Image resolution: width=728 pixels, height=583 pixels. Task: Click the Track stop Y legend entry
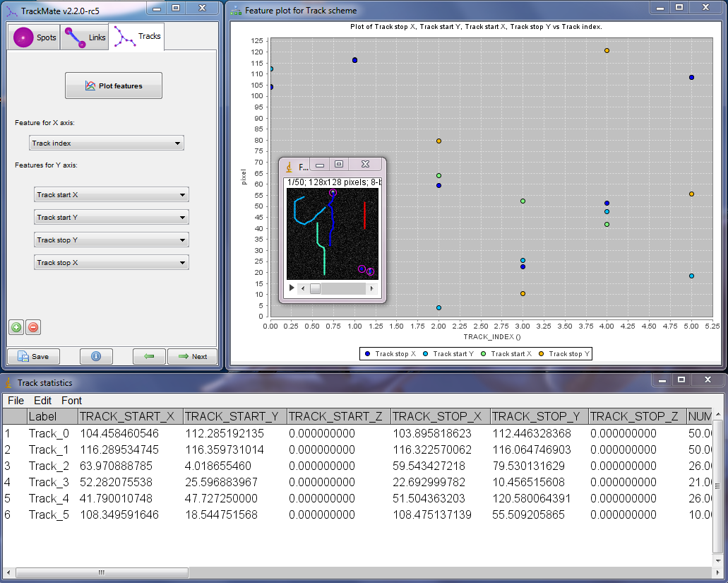coord(563,354)
